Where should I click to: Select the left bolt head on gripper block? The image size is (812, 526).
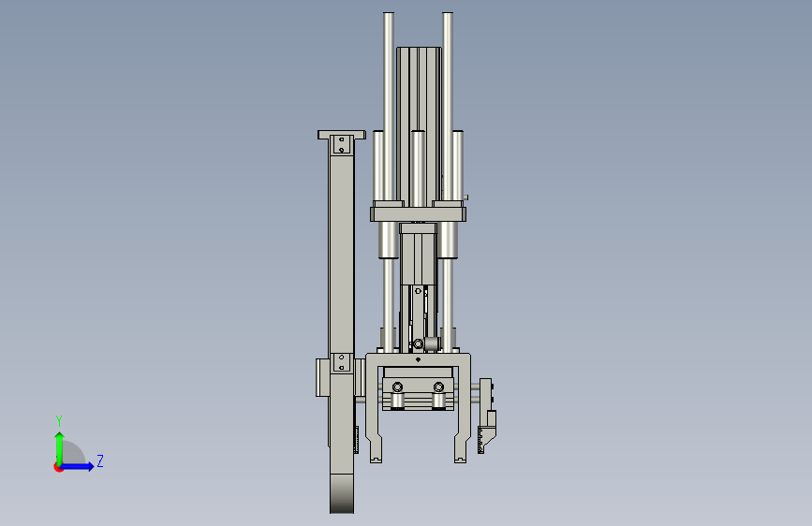tap(397, 387)
